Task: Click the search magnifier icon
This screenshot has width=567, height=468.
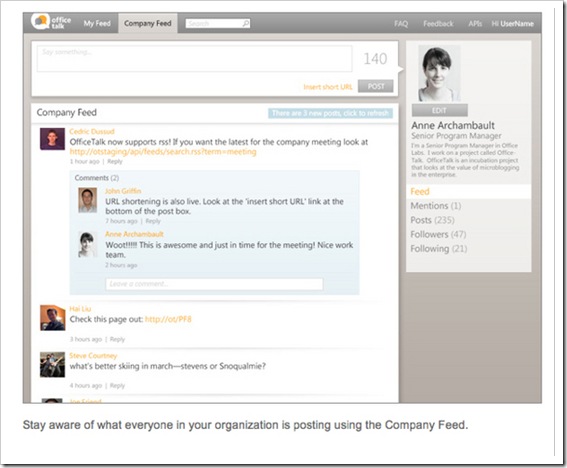Action: (246, 24)
